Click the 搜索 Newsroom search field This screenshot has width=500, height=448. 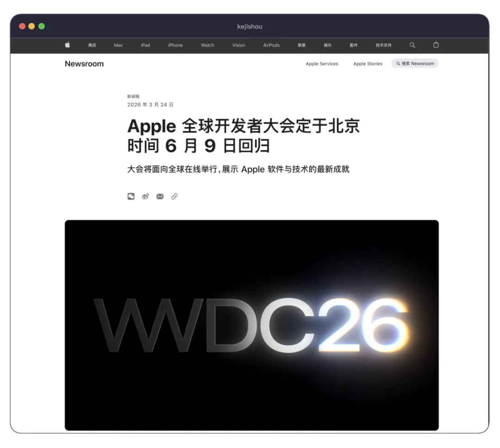(415, 63)
